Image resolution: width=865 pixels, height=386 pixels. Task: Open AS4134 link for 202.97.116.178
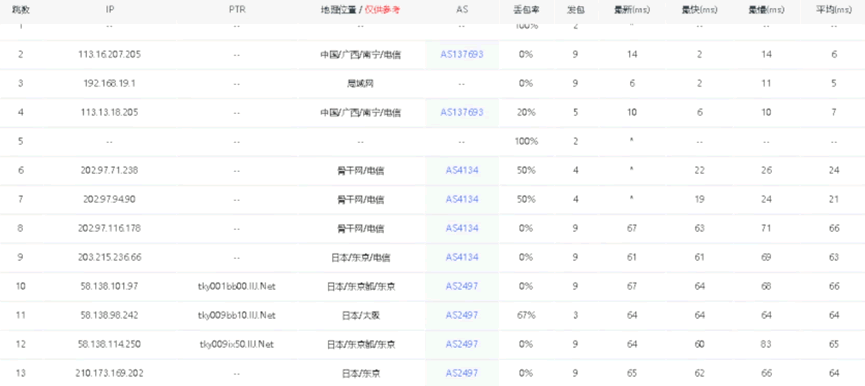click(x=462, y=228)
